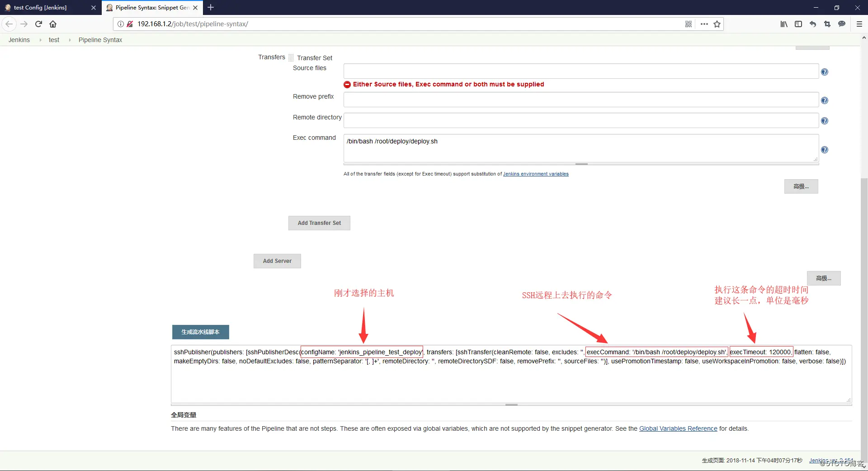This screenshot has width=868, height=471.
Task: Click into the Remove prefix input
Action: pyautogui.click(x=581, y=100)
